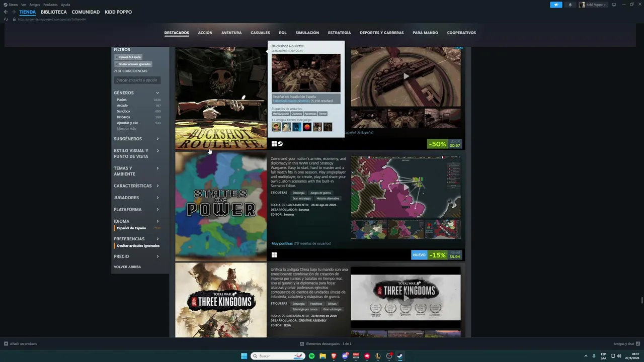Open the Windows Start menu
The image size is (644, 362).
(x=244, y=356)
